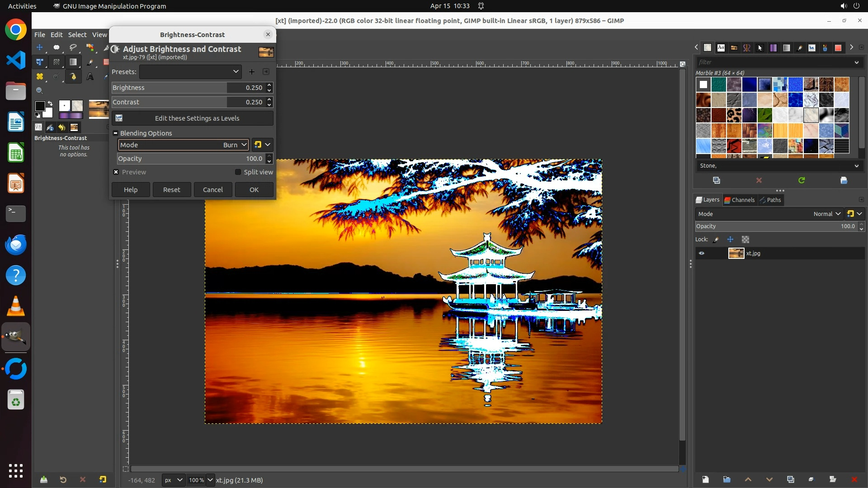
Task: Create a new layer icon
Action: (x=705, y=479)
